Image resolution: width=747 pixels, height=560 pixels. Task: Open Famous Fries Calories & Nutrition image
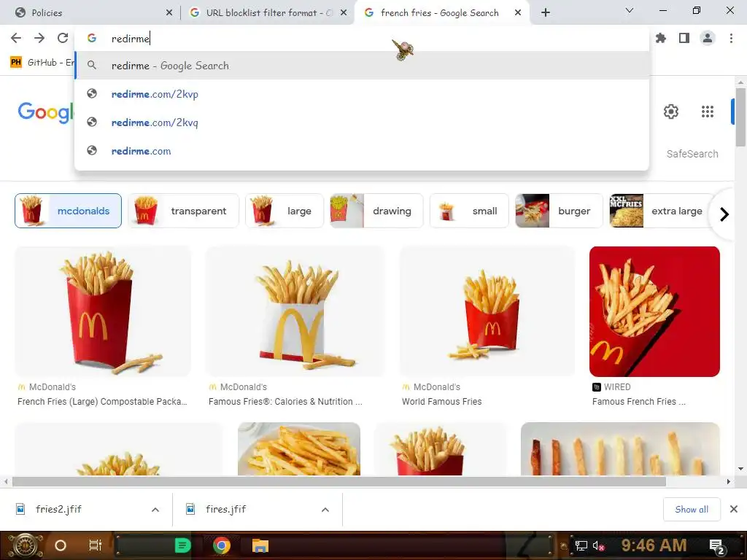pyautogui.click(x=295, y=311)
